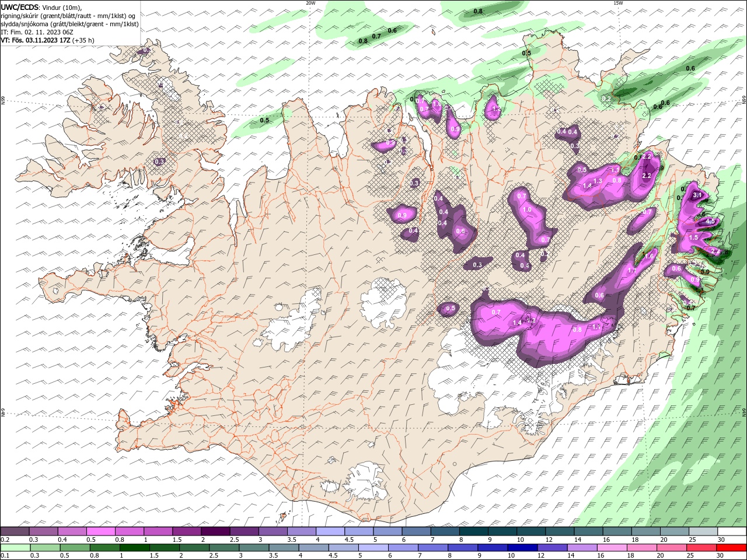Click the UWC/ECDS title text

[x=20, y=7]
